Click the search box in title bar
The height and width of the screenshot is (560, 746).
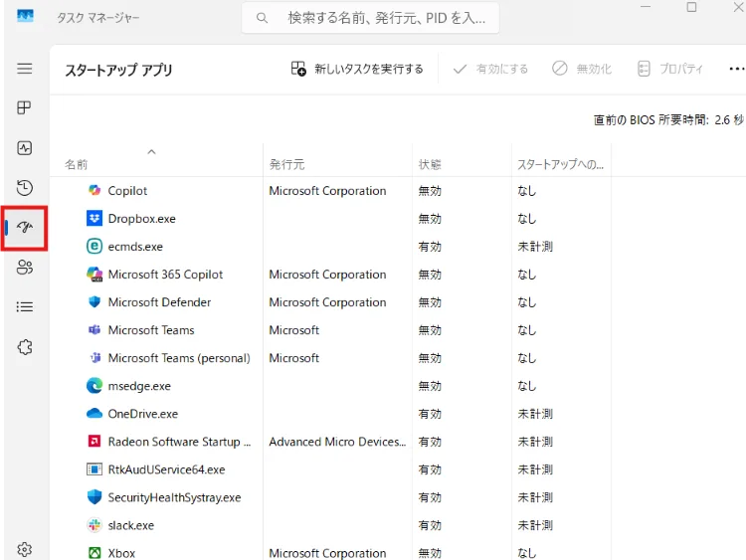[370, 18]
